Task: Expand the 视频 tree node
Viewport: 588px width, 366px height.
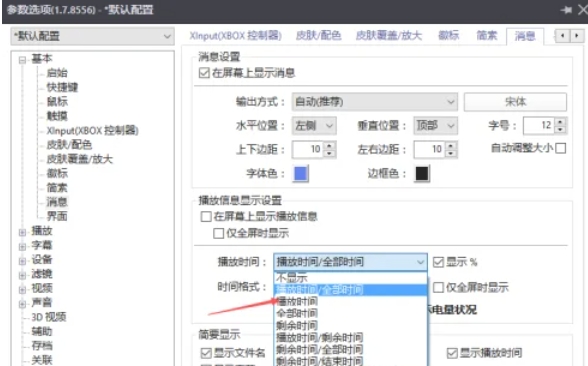Action: [22, 290]
